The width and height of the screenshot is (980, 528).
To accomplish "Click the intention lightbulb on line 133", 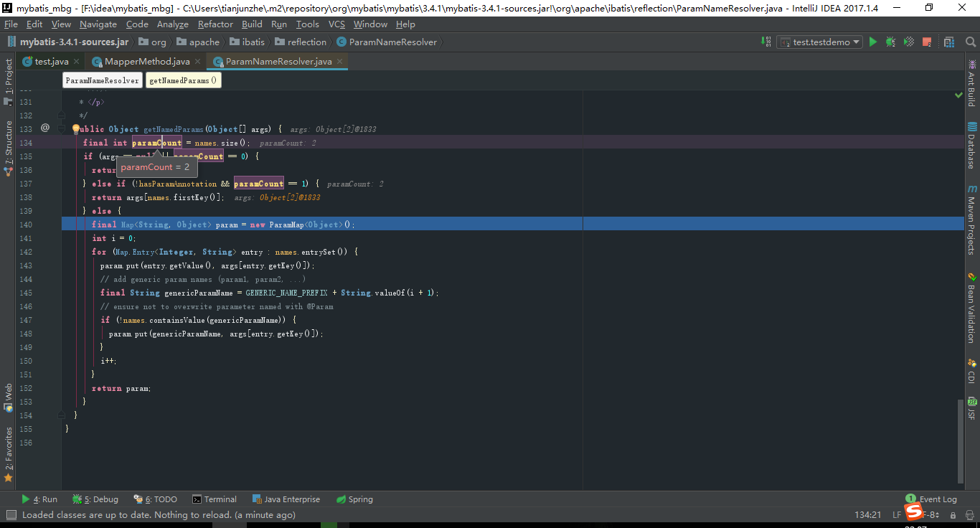I will [75, 128].
